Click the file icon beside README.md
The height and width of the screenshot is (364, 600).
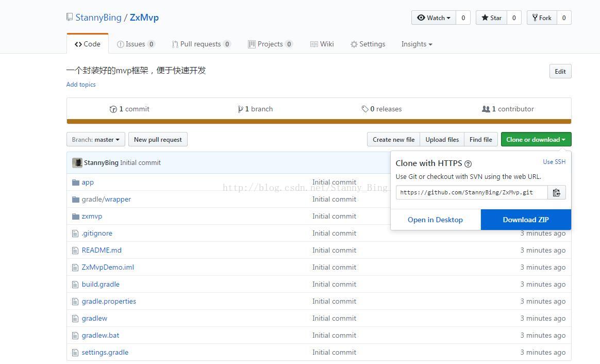(x=75, y=251)
